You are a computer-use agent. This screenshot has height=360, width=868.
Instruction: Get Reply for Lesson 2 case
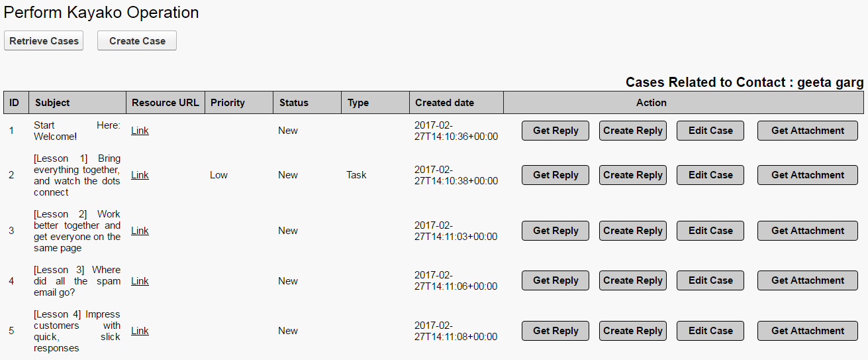555,231
